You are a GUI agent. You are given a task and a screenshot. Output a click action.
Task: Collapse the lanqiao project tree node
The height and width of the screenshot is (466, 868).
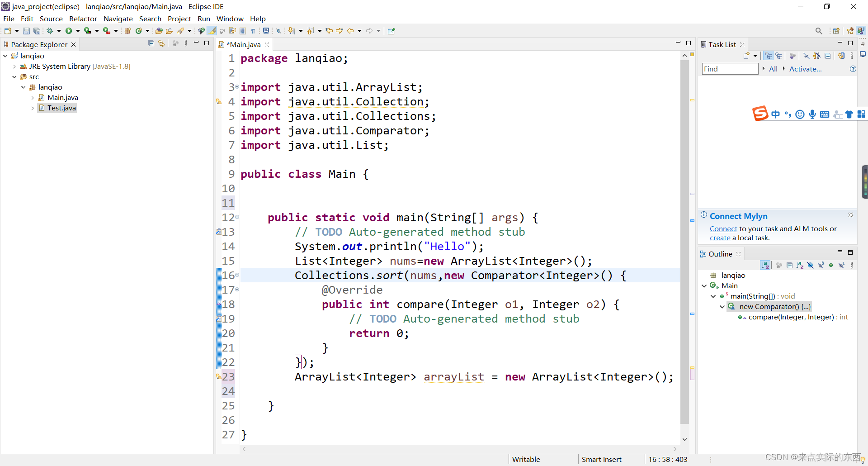5,56
